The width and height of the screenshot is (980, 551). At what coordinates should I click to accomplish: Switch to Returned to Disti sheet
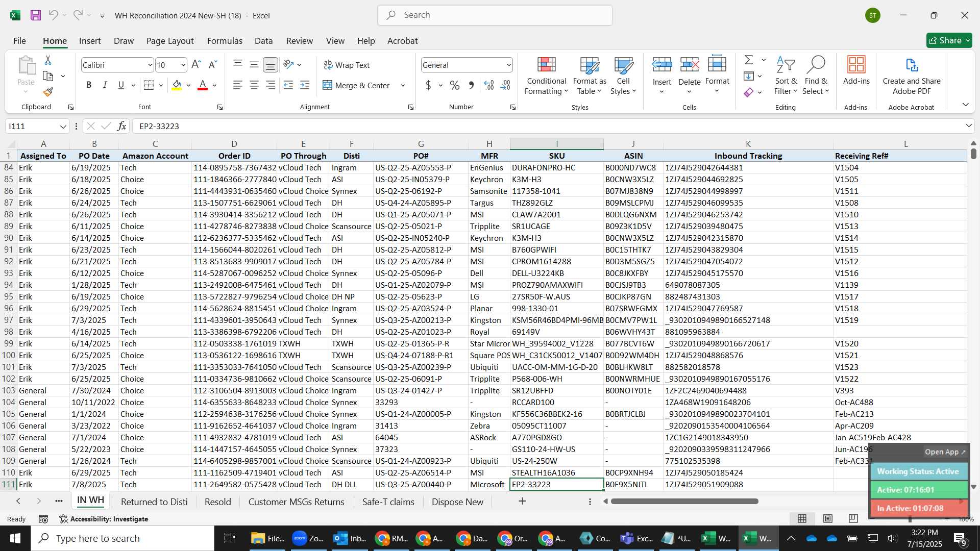154,502
